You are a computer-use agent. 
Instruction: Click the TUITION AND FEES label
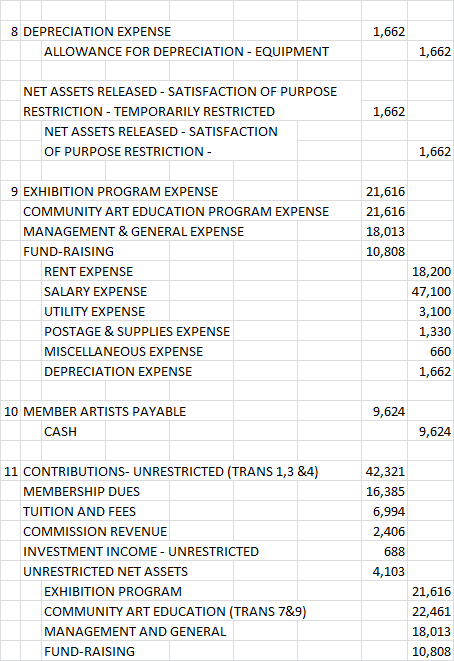[x=79, y=511]
